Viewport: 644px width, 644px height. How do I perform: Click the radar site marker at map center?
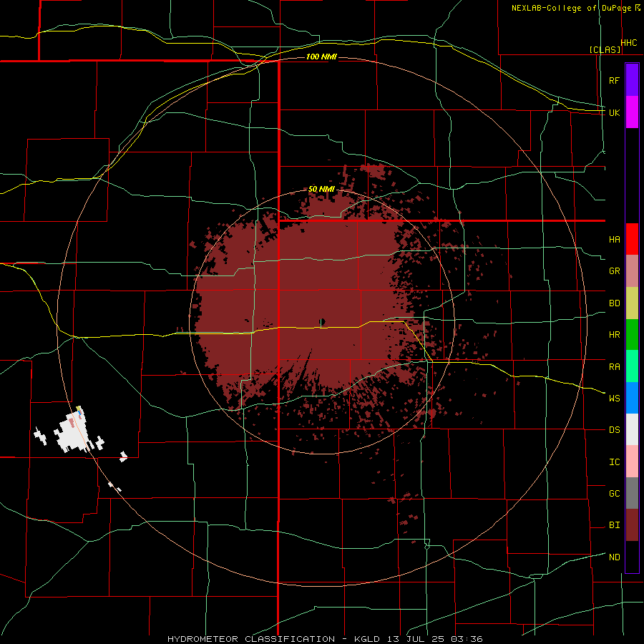(x=321, y=322)
